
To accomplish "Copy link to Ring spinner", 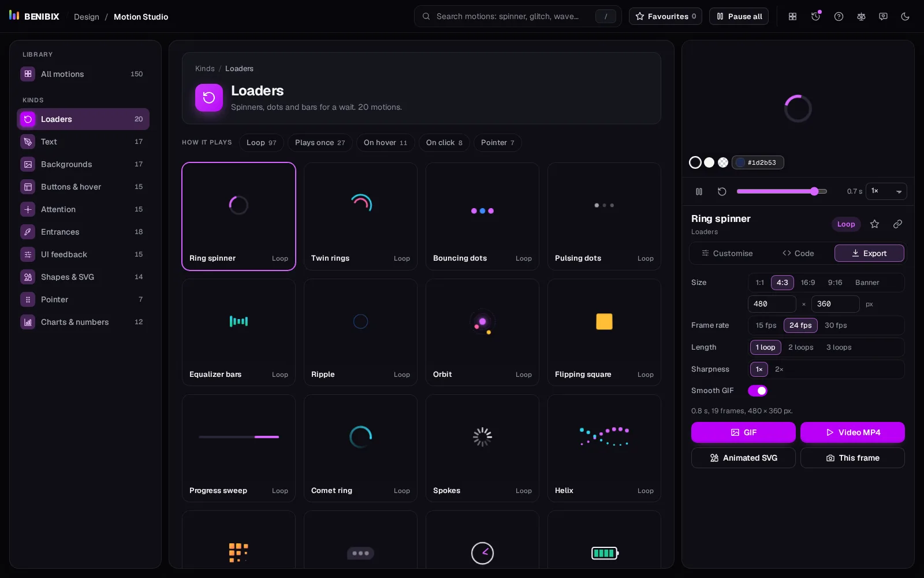I will pos(897,224).
